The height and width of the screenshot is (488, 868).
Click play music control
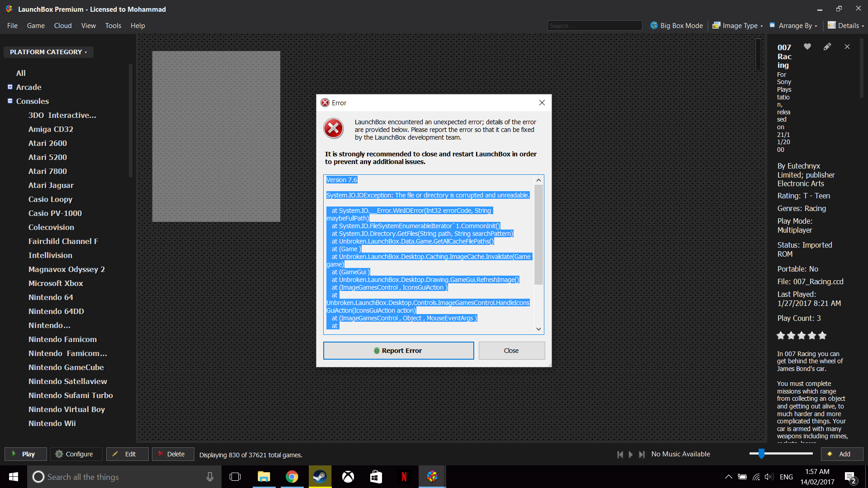click(631, 455)
